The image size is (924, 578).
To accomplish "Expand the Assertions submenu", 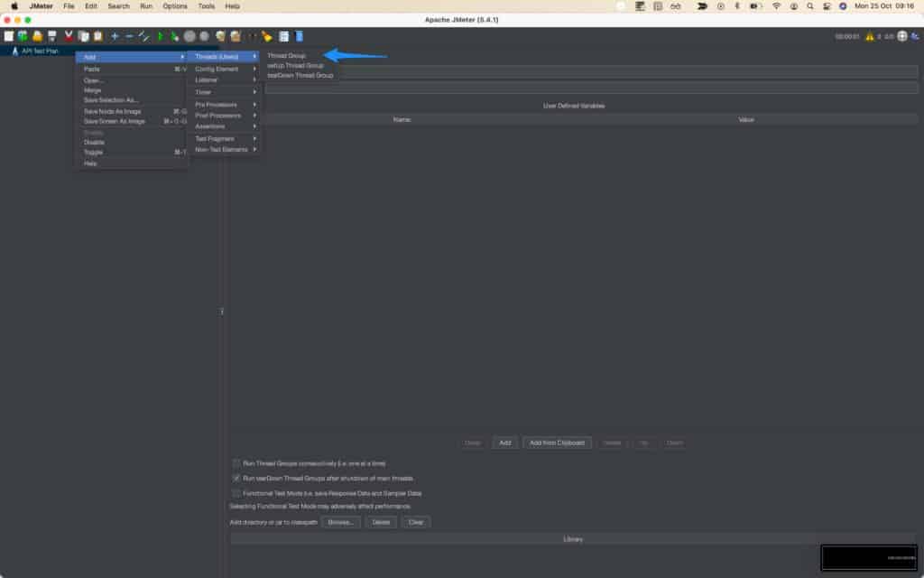I will click(225, 126).
